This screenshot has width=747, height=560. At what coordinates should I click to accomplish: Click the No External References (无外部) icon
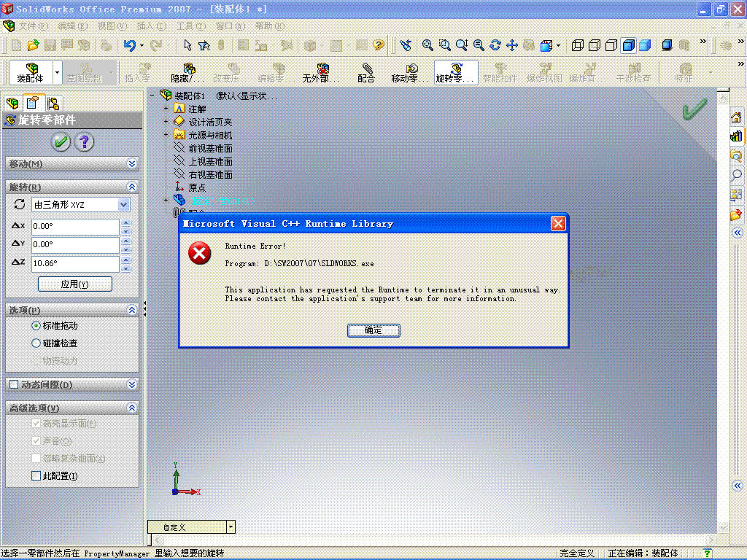coord(321,72)
